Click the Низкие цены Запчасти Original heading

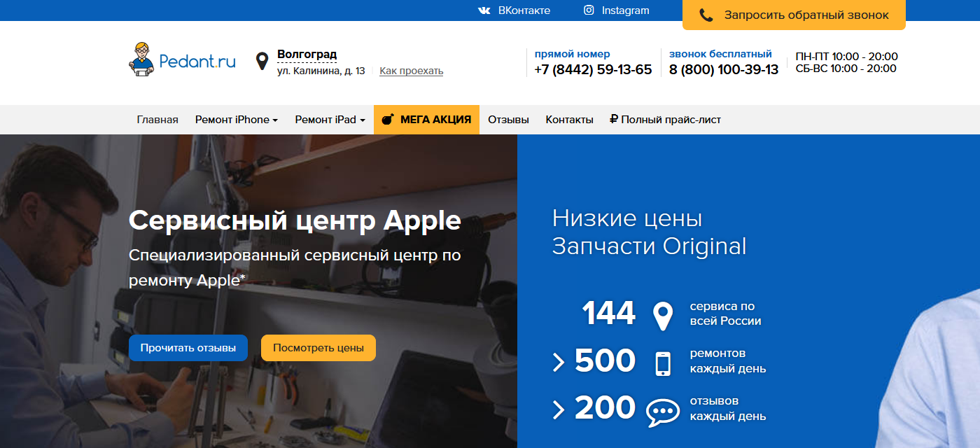(x=649, y=232)
